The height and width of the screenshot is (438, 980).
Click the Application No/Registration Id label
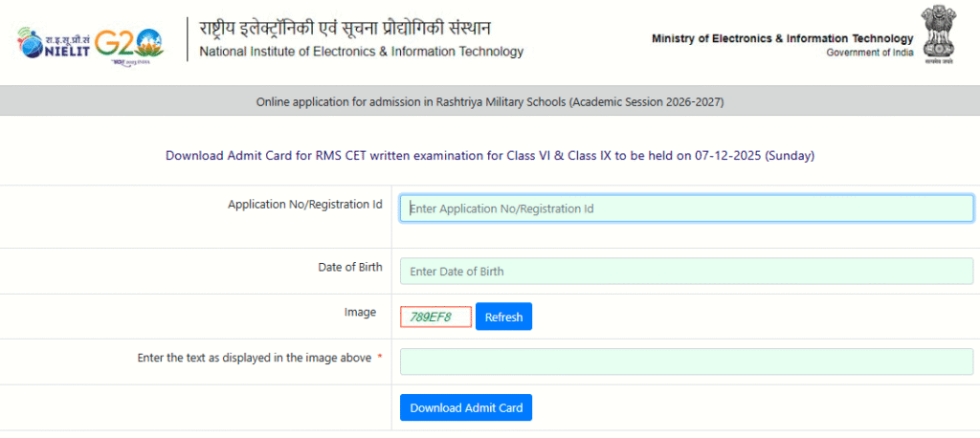(x=304, y=205)
